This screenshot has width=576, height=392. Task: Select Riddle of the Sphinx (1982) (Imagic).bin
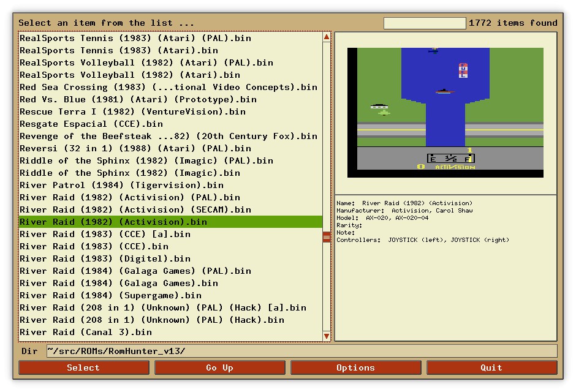click(170, 173)
